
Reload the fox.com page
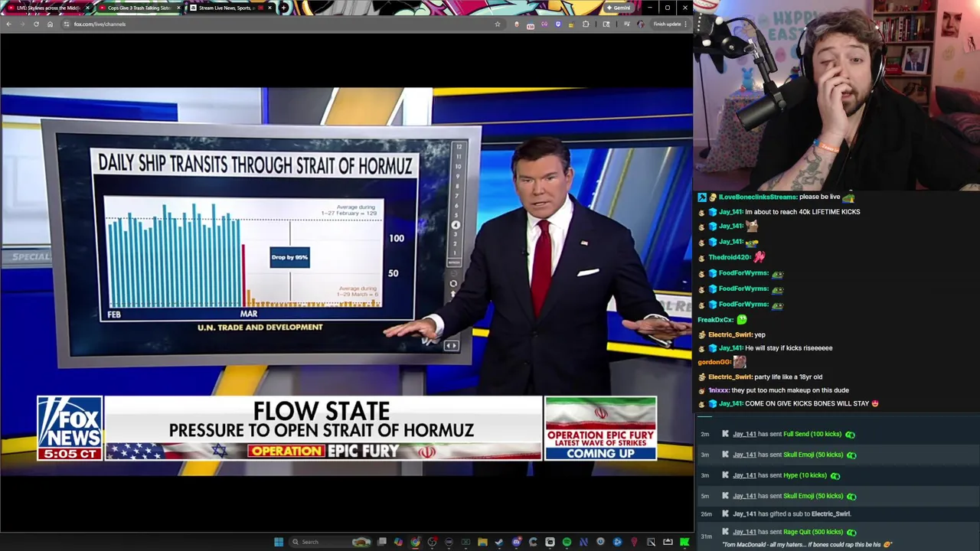point(36,24)
